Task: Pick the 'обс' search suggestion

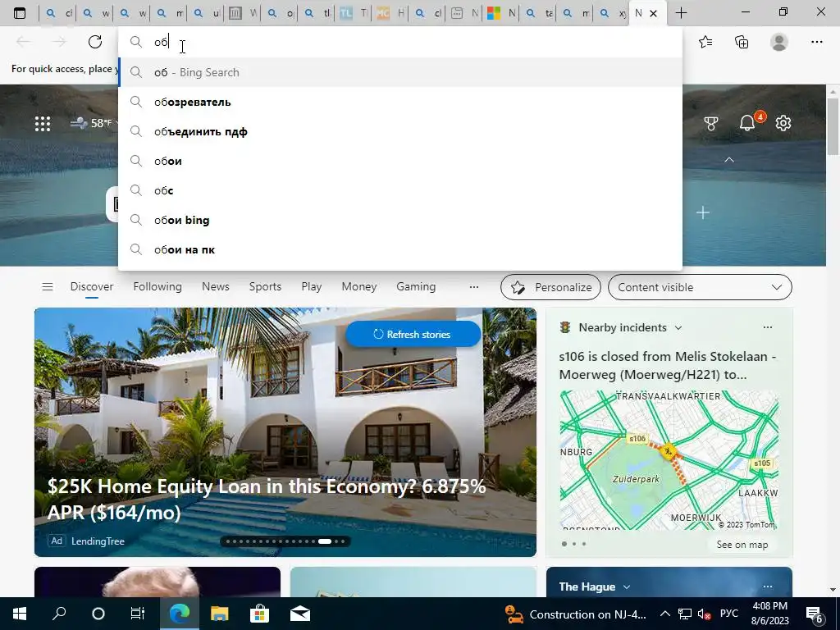Action: pos(400,190)
